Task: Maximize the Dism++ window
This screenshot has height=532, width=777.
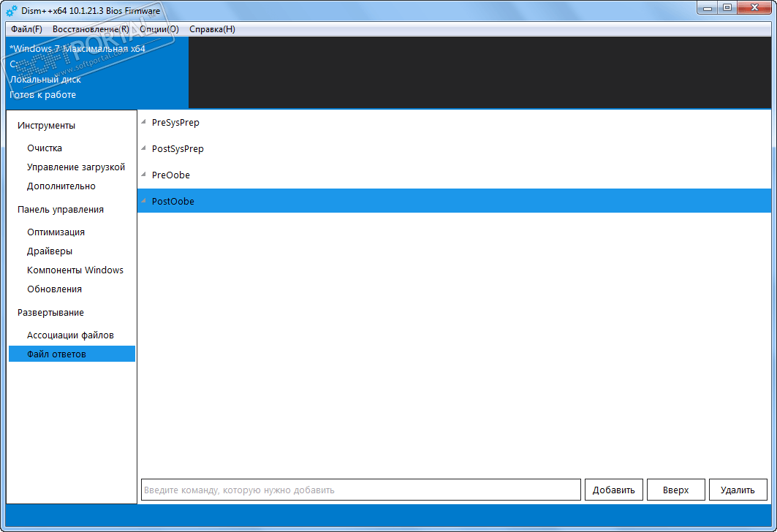Action: tap(727, 8)
